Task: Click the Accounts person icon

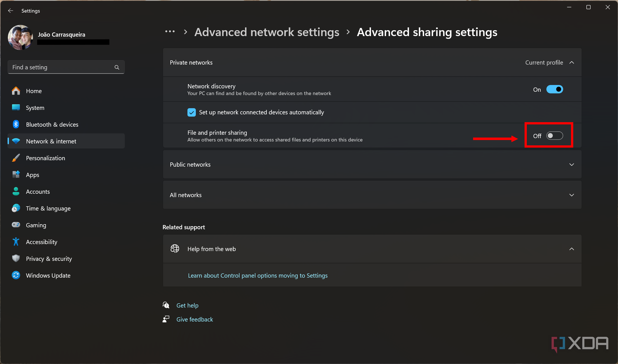Action: point(16,192)
